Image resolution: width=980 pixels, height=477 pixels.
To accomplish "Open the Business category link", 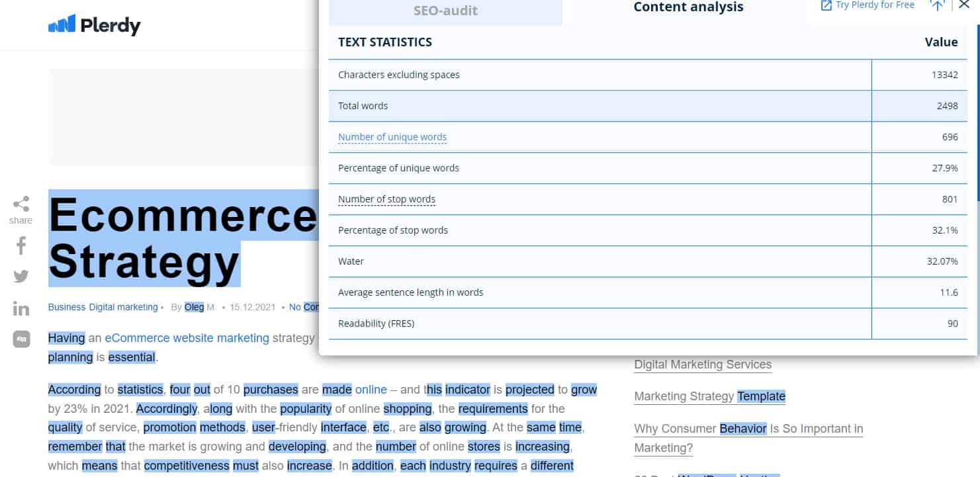I will tap(67, 307).
